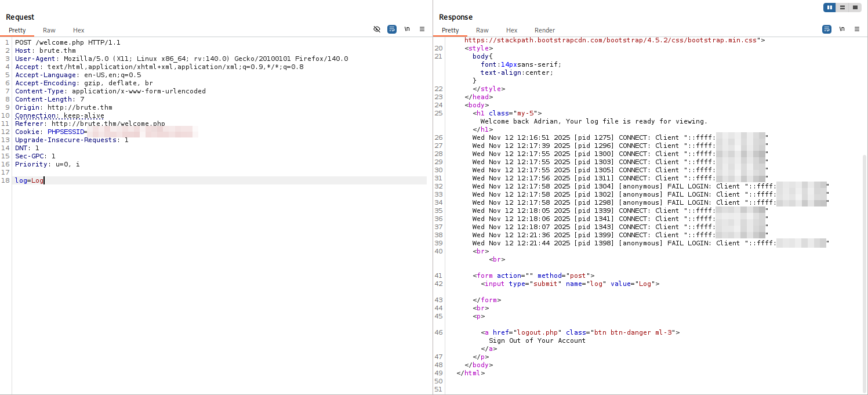Screen dimensions: 868x395
Task: Show non-printable characters in Response panel
Action: 842,29
